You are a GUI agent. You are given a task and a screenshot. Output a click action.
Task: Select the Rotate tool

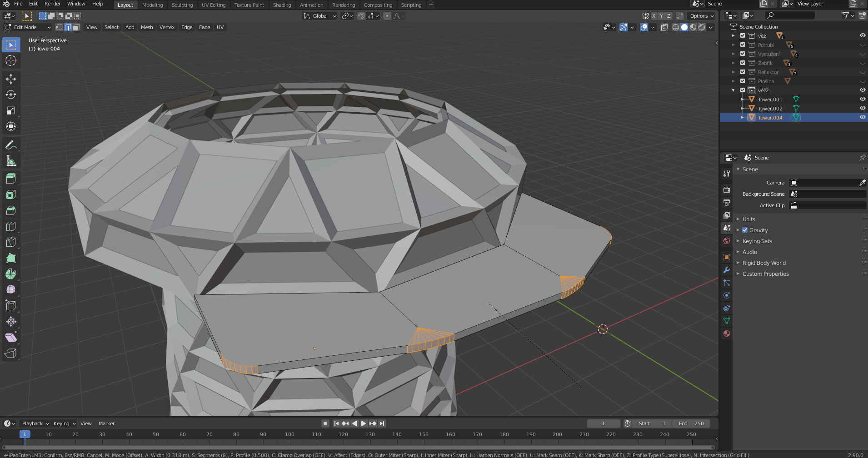(x=11, y=95)
